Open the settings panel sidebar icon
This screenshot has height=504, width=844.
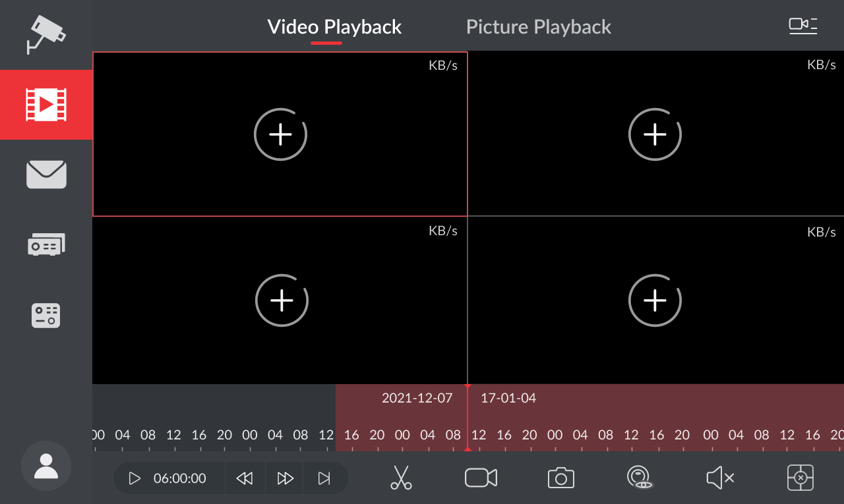coord(46,316)
